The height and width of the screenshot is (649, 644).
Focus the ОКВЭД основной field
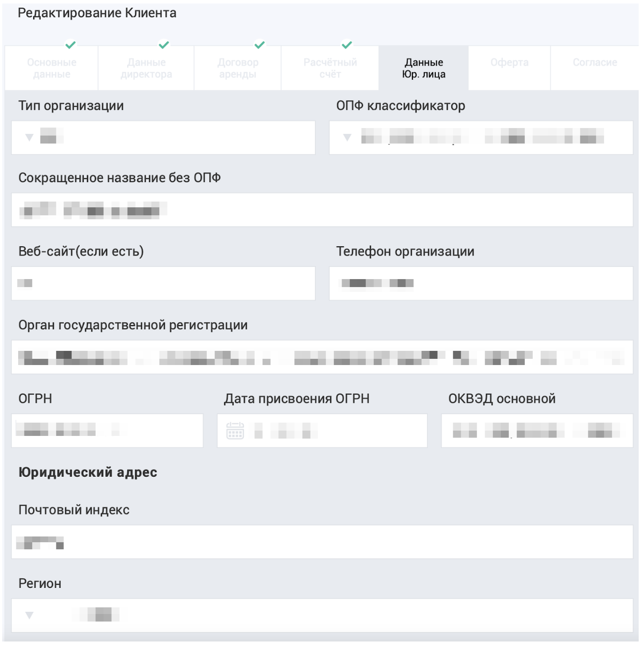[x=537, y=431]
